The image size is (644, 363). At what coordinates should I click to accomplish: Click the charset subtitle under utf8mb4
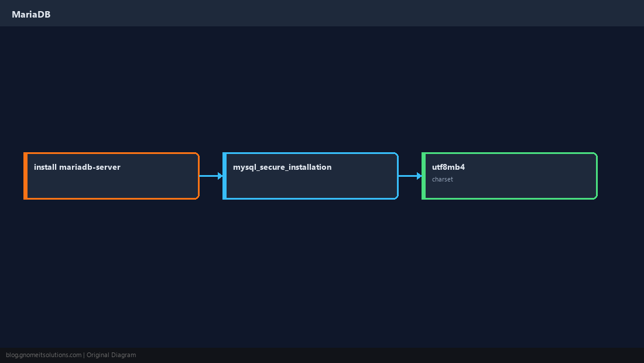pos(443,179)
